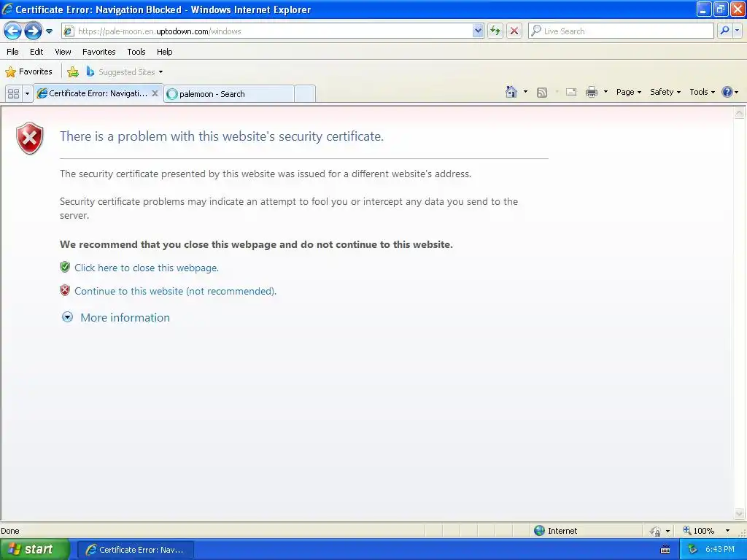
Task: Click the 6:43 PM clock
Action: (720, 550)
